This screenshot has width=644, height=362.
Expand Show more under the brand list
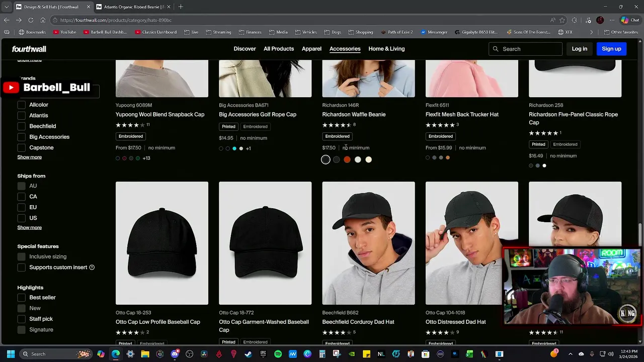(x=30, y=157)
